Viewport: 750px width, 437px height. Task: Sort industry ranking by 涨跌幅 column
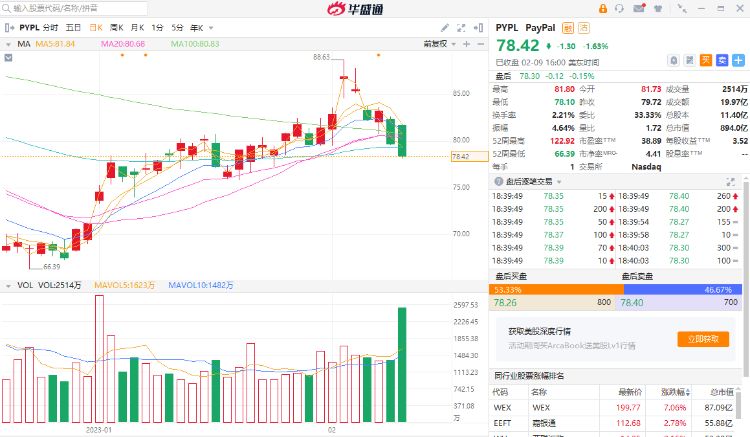coord(675,392)
